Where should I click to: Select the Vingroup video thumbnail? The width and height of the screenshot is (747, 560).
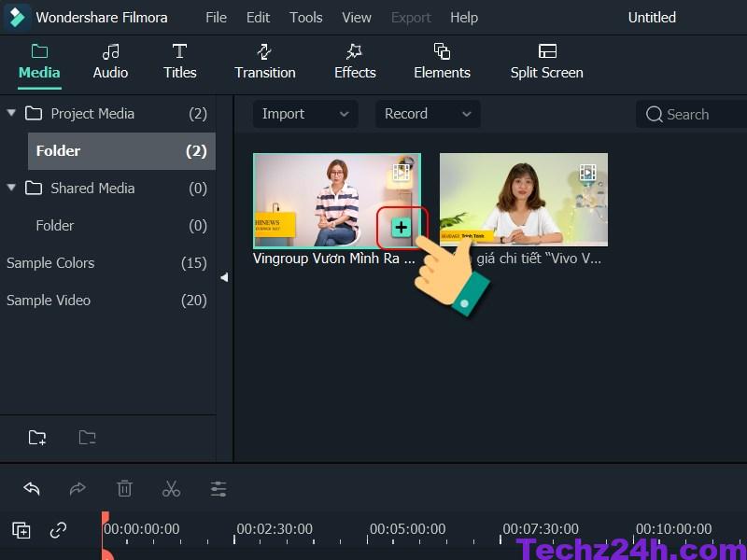pyautogui.click(x=336, y=200)
